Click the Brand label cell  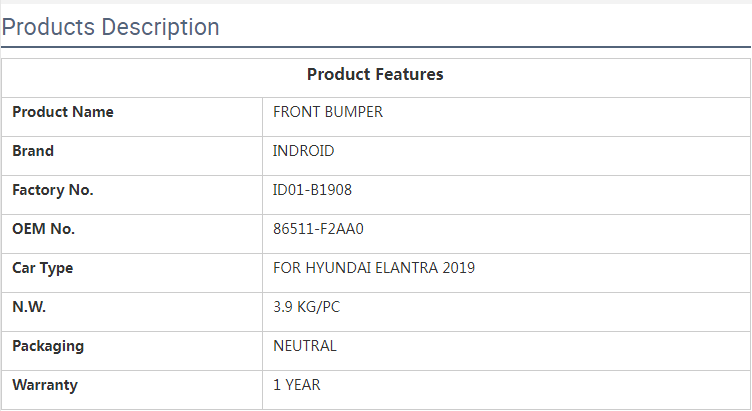coord(33,151)
